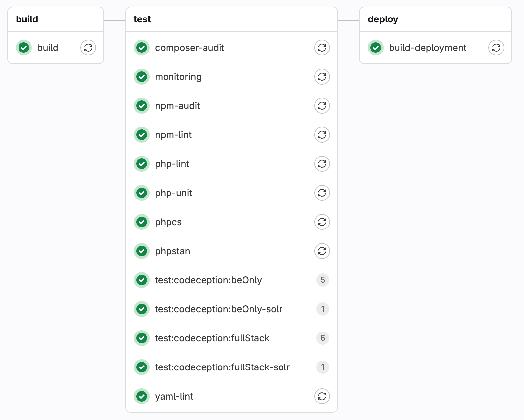Click the retry icon next to npm-audit

322,106
